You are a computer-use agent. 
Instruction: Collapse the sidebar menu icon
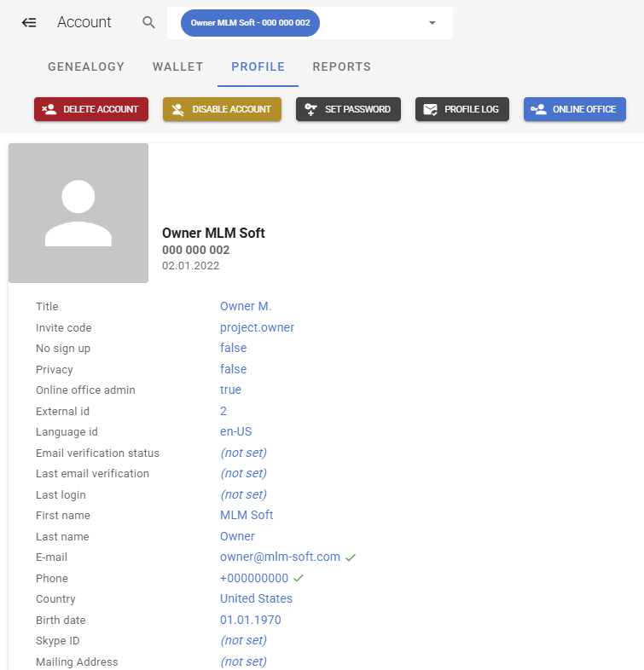(x=29, y=23)
